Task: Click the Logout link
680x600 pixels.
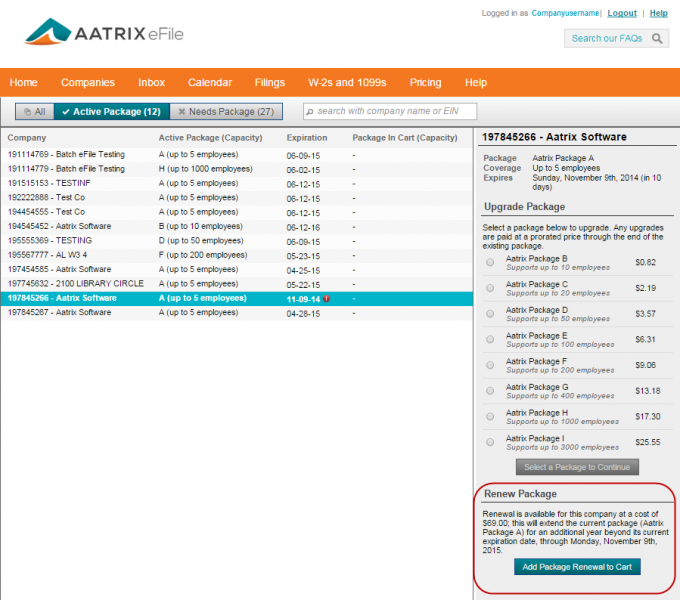Action: click(x=622, y=13)
